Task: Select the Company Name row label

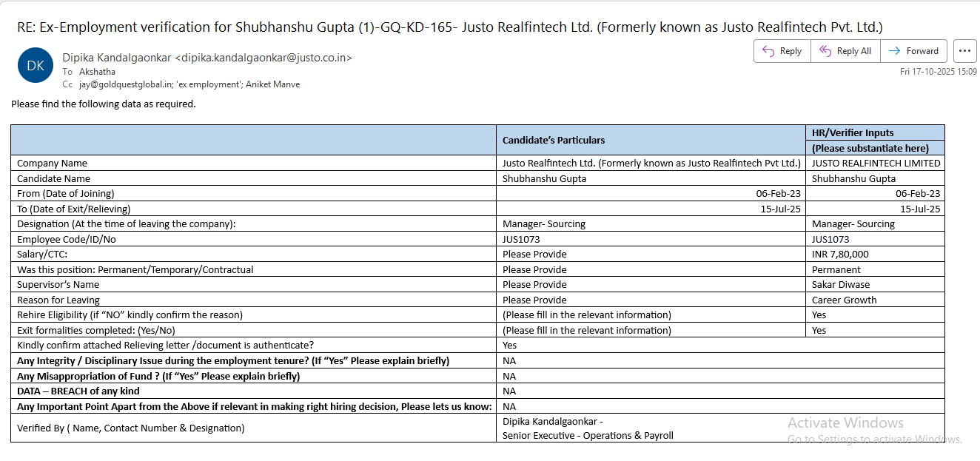Action: click(x=52, y=163)
